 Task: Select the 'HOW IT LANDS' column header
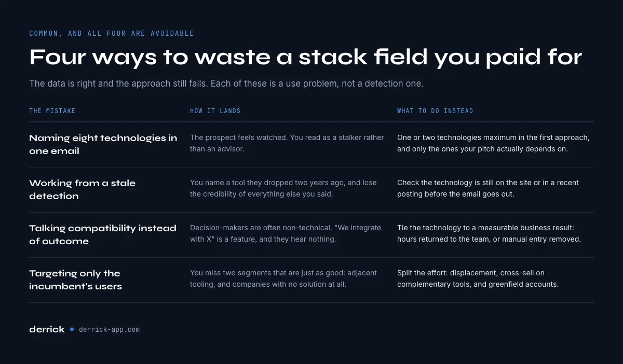click(215, 111)
